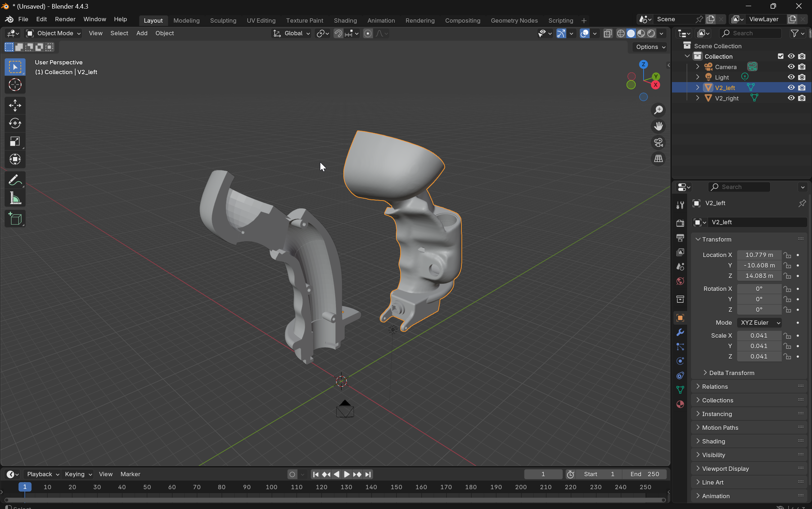
Task: Switch to the Sculpting workspace tab
Action: [223, 21]
